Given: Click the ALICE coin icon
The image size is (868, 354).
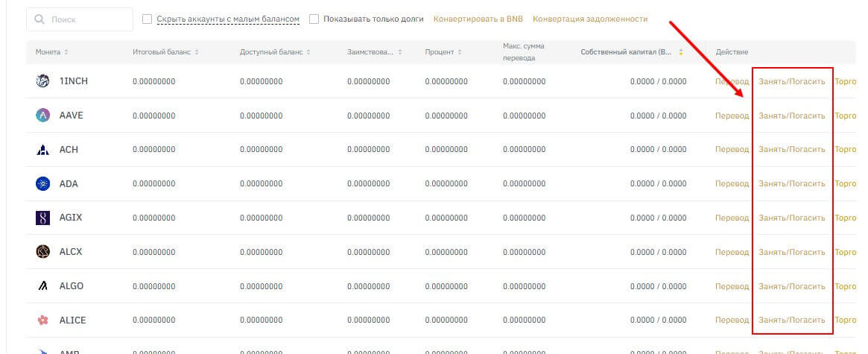Looking at the screenshot, I should pyautogui.click(x=42, y=320).
